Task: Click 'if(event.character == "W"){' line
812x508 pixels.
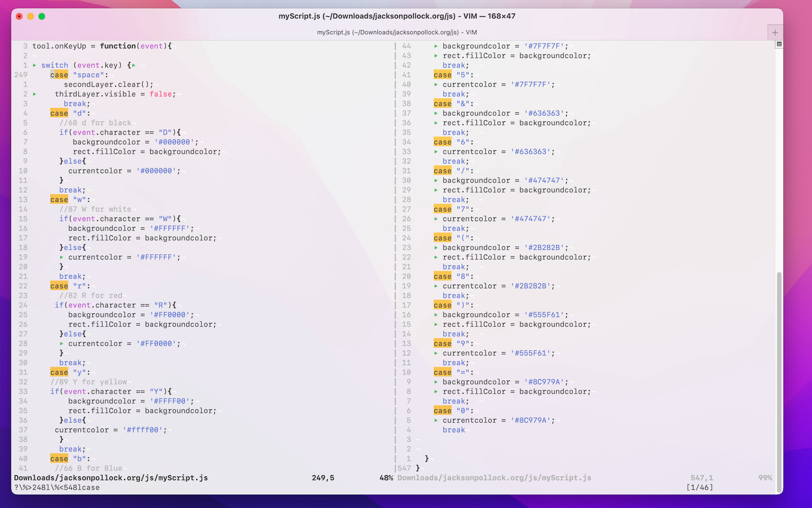Action: [x=120, y=218]
